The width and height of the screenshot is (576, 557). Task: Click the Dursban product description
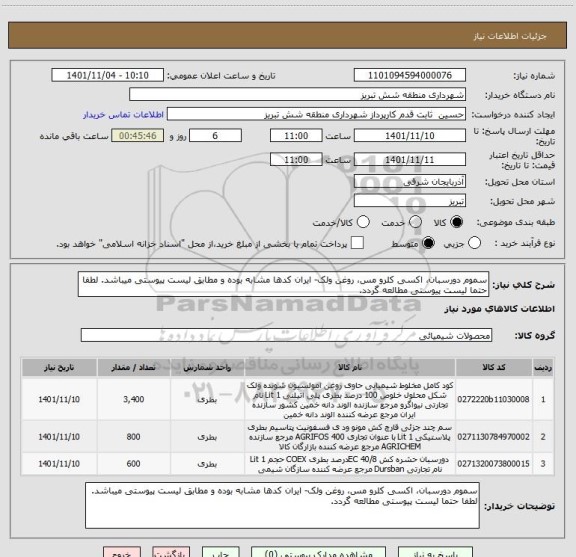coord(350,464)
